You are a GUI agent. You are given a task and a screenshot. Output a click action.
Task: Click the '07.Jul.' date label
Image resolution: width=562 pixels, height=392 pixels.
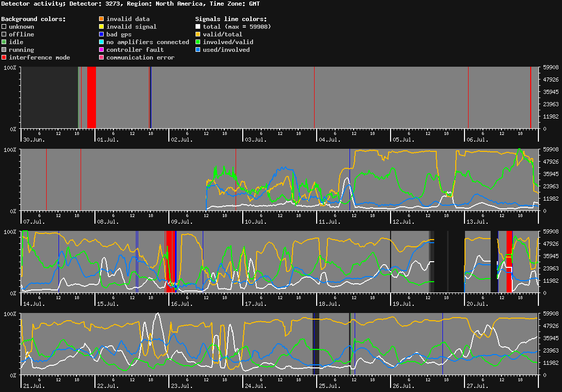point(34,222)
